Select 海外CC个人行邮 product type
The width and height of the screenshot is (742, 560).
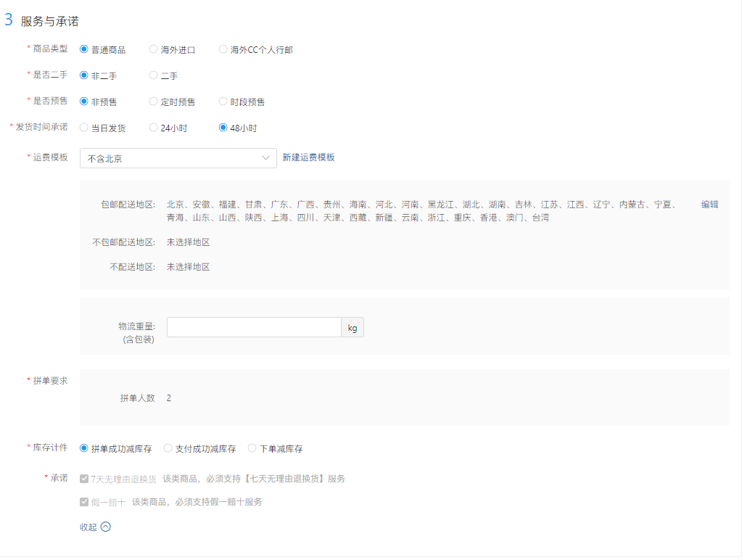point(223,49)
